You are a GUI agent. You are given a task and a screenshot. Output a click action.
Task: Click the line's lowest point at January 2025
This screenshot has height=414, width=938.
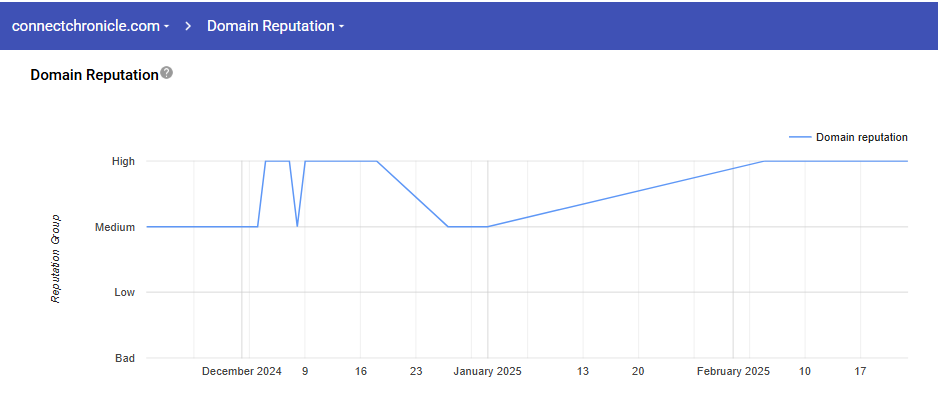point(487,227)
